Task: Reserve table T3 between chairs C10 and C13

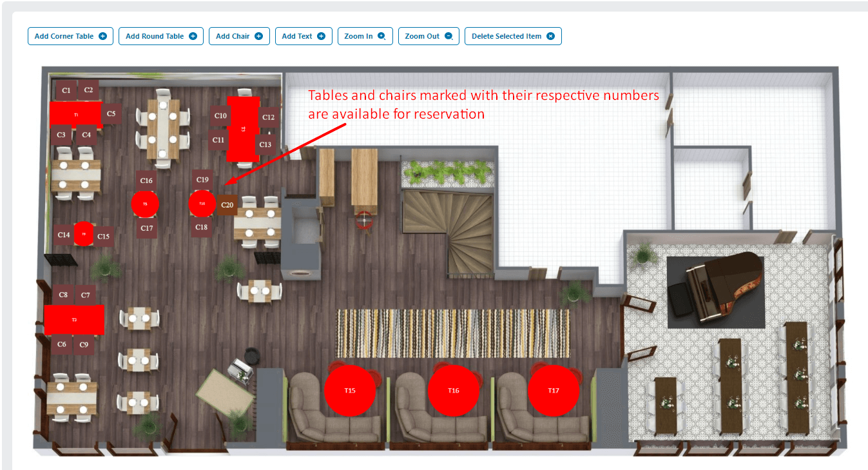Action: click(x=243, y=129)
